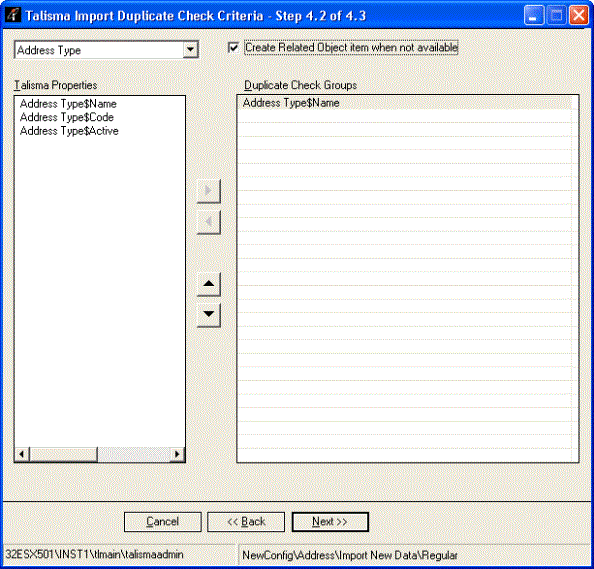This screenshot has width=594, height=569.
Task: Select Address Type$Name in Duplicate Check Groups
Action: coord(405,103)
